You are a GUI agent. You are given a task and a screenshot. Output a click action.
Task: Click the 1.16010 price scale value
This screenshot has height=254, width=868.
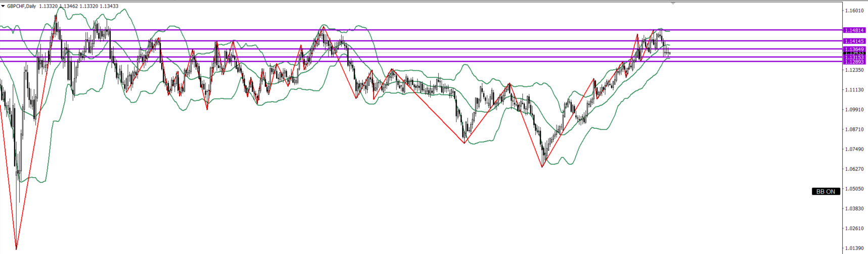coord(854,11)
